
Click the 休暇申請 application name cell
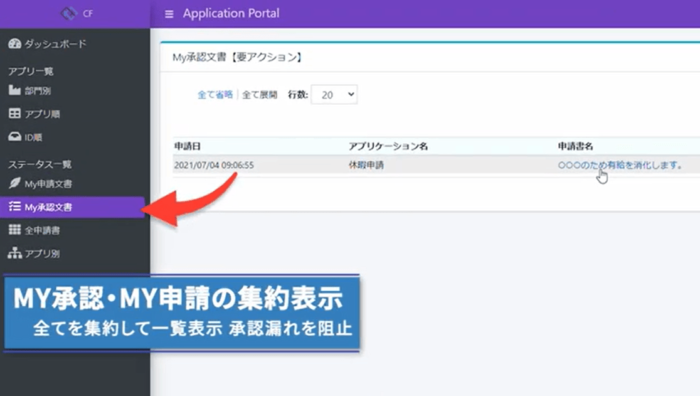(x=366, y=165)
